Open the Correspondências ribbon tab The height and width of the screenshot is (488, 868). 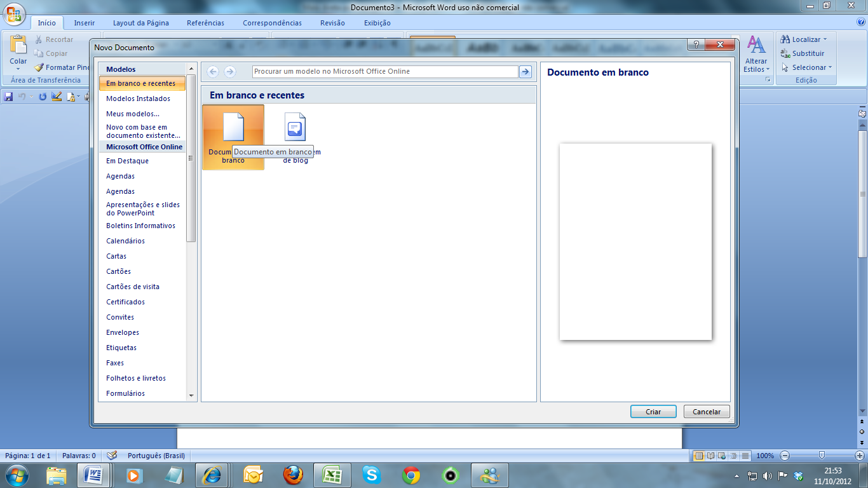tap(272, 23)
